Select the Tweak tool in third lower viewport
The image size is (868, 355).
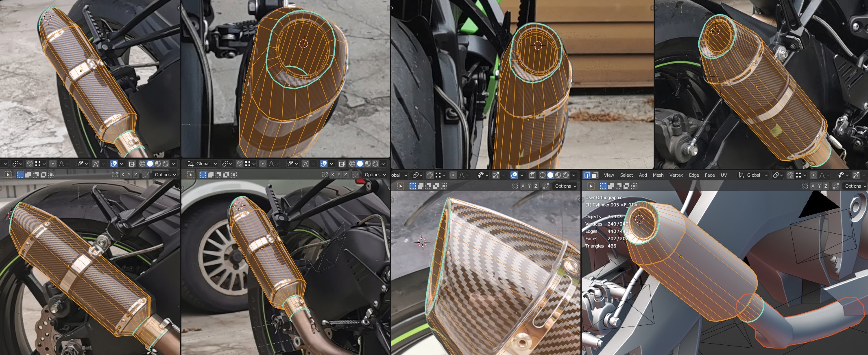[x=401, y=186]
